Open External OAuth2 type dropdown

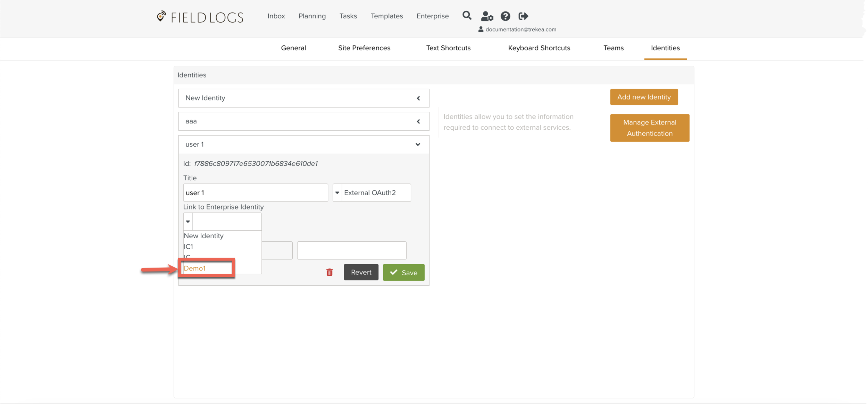tap(337, 193)
